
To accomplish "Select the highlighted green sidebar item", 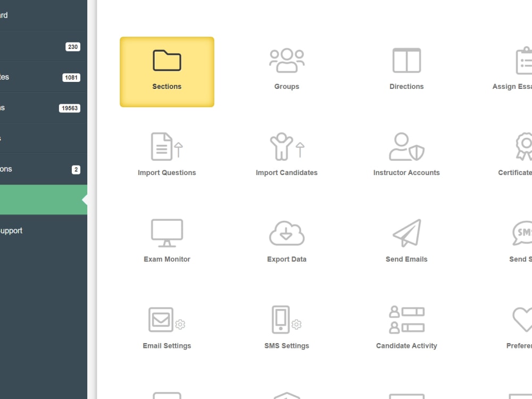I will 44,199.
